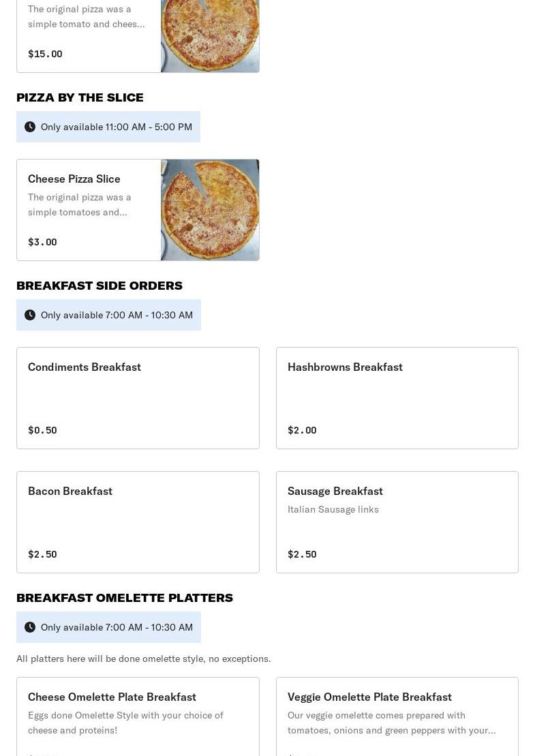The height and width of the screenshot is (756, 535).
Task: Open Cheese Omelette Plate Breakfast
Action: (x=112, y=697)
